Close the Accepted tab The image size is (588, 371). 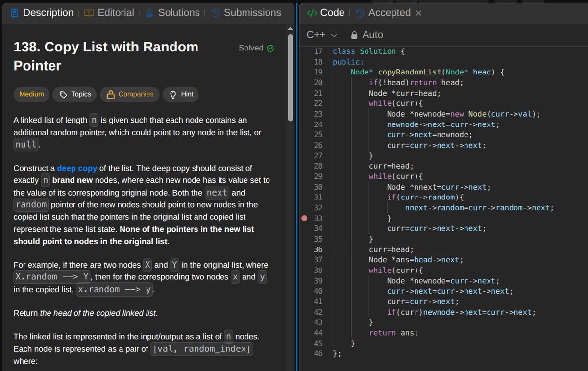coord(418,13)
